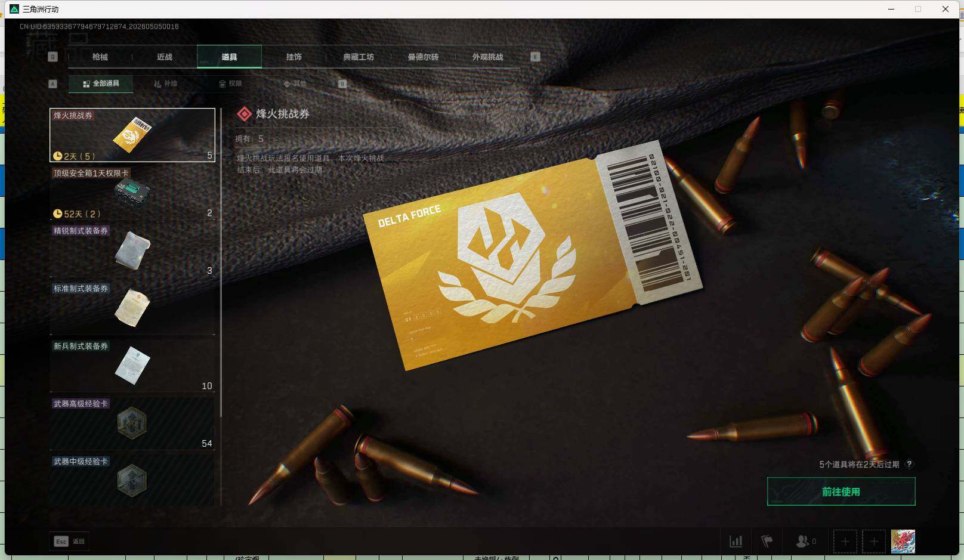Click the 前往使用 button
This screenshot has height=560, width=964.
[x=841, y=491]
